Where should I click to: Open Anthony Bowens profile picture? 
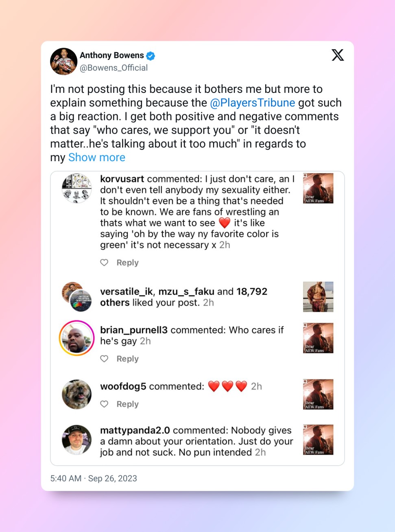[63, 61]
